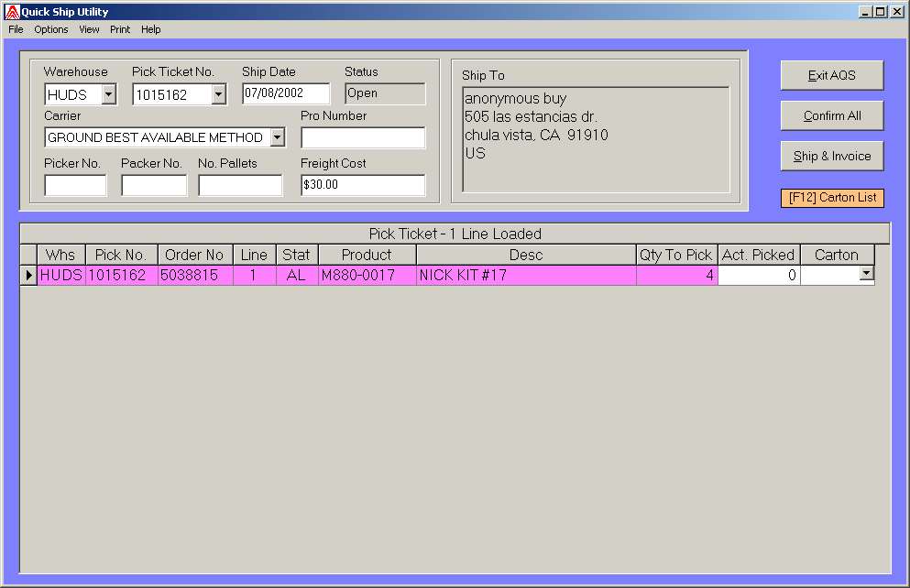Image resolution: width=910 pixels, height=588 pixels.
Task: Click the Ship Date field
Action: click(286, 93)
